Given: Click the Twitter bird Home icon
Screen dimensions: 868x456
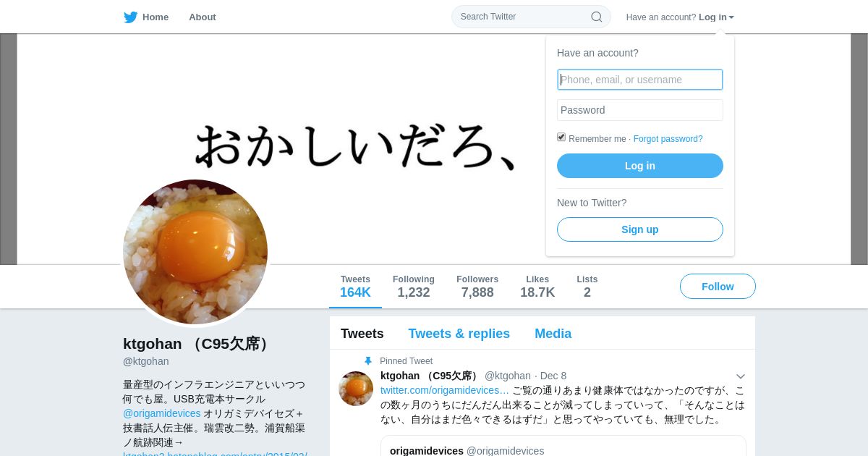Looking at the screenshot, I should pos(130,17).
